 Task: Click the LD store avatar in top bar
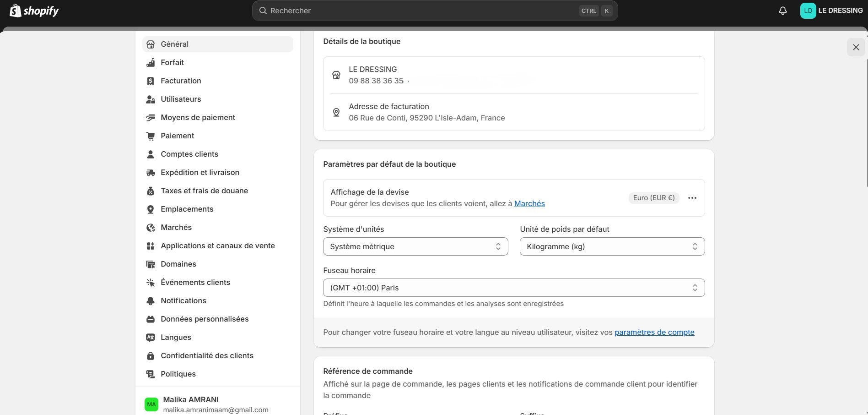(x=808, y=11)
